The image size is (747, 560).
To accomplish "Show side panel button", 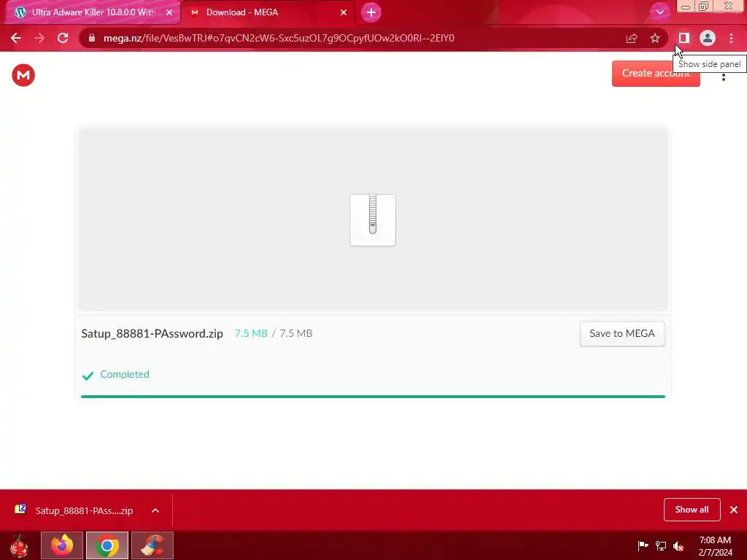I will point(684,38).
